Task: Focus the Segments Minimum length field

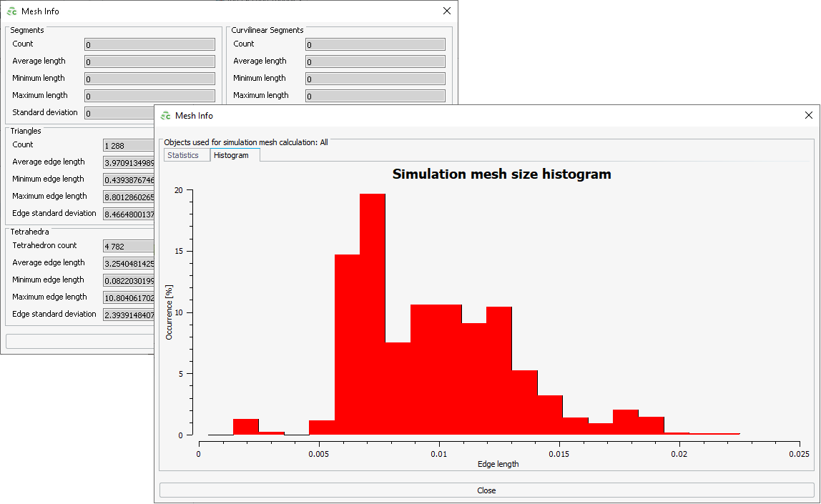Action: (x=149, y=79)
